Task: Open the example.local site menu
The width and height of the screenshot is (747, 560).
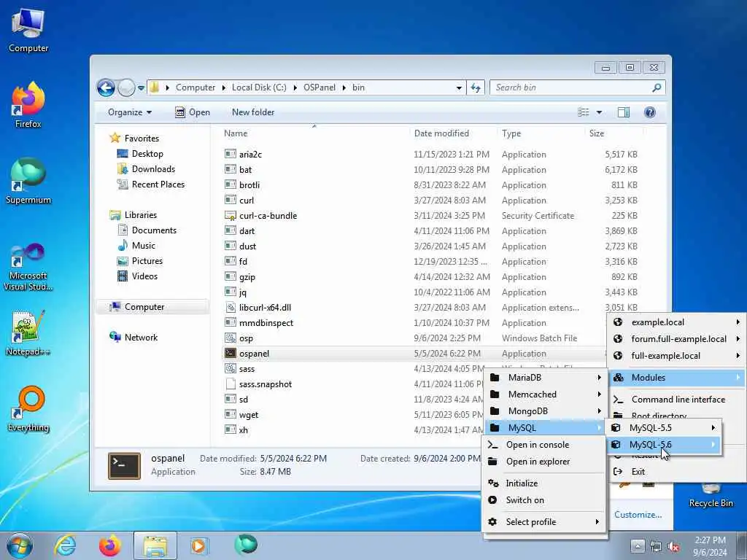Action: tap(677, 322)
